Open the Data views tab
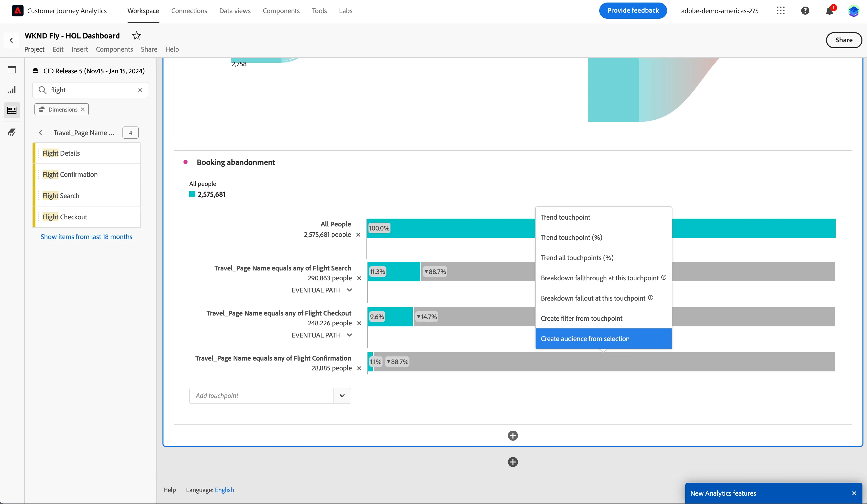The width and height of the screenshot is (867, 504). pyautogui.click(x=235, y=11)
